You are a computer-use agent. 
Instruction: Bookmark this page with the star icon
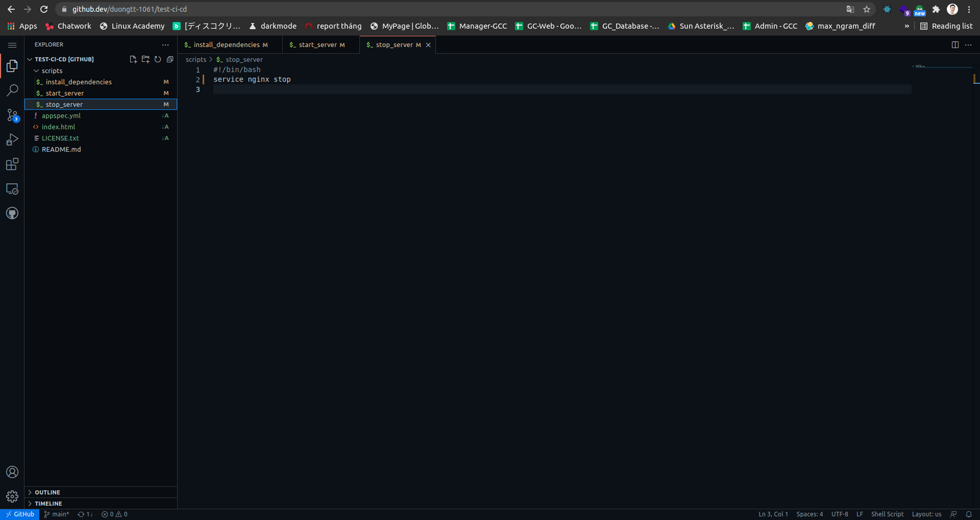click(x=867, y=10)
